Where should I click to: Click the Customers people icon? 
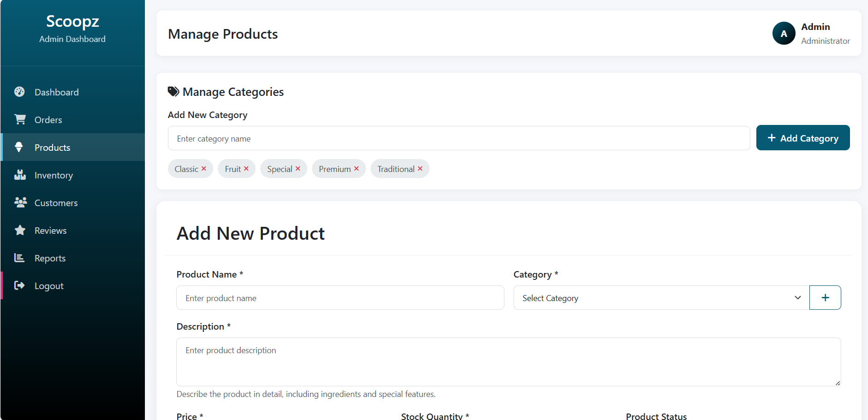pyautogui.click(x=20, y=202)
